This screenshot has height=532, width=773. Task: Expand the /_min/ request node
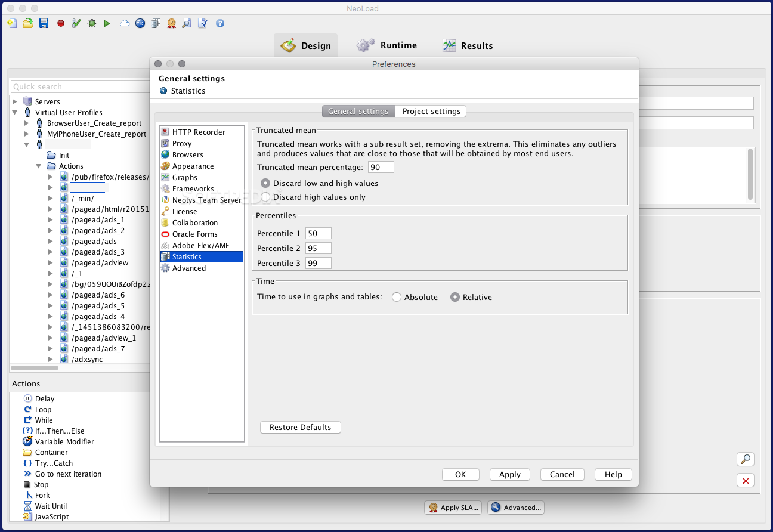(x=51, y=198)
